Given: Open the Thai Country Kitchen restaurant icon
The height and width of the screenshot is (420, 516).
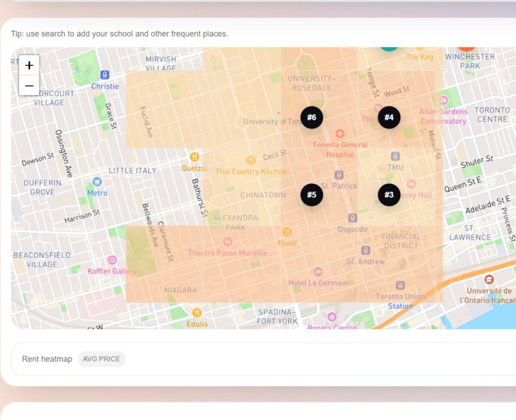Looking at the screenshot, I should (x=251, y=161).
